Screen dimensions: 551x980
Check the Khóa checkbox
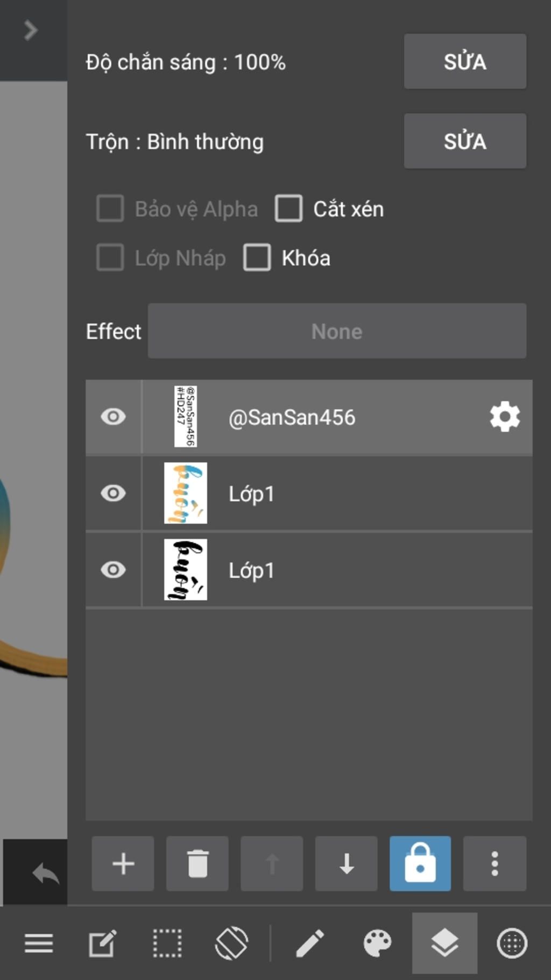pos(257,257)
